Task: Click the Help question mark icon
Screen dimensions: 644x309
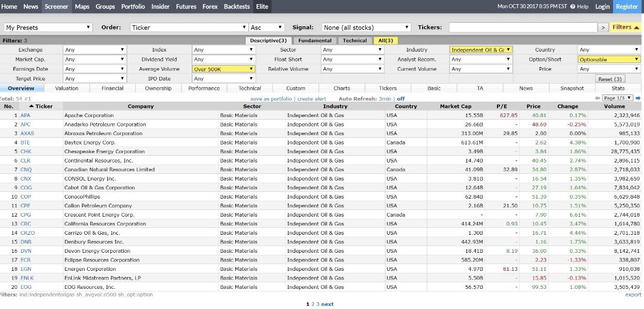Action: (573, 7)
